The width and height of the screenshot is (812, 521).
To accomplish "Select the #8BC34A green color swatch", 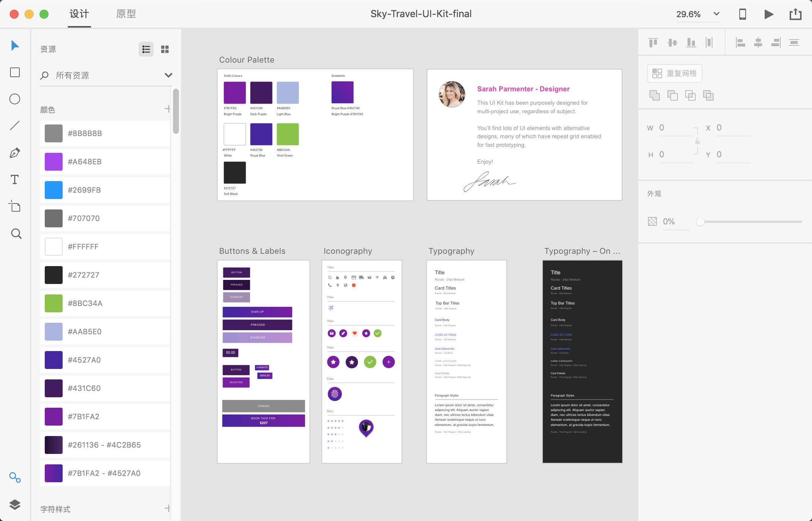I will pyautogui.click(x=54, y=303).
